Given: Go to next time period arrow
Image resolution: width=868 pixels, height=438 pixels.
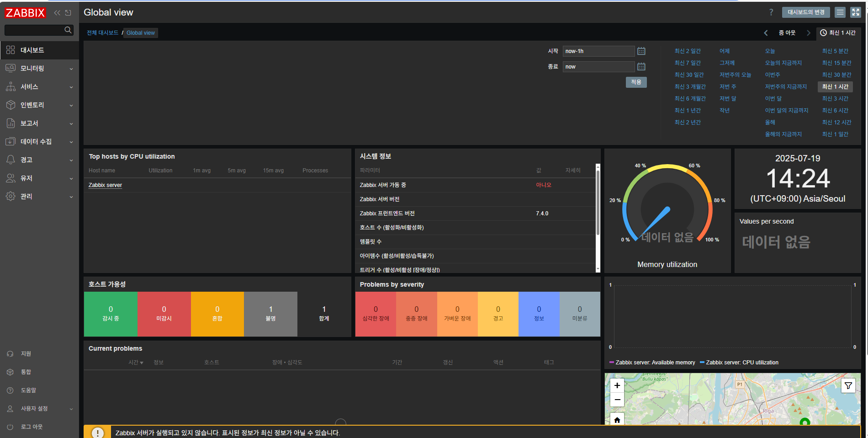Looking at the screenshot, I should click(808, 33).
